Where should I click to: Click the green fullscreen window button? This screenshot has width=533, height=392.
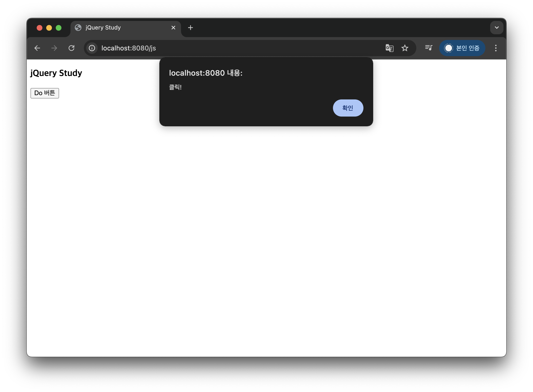coord(59,28)
